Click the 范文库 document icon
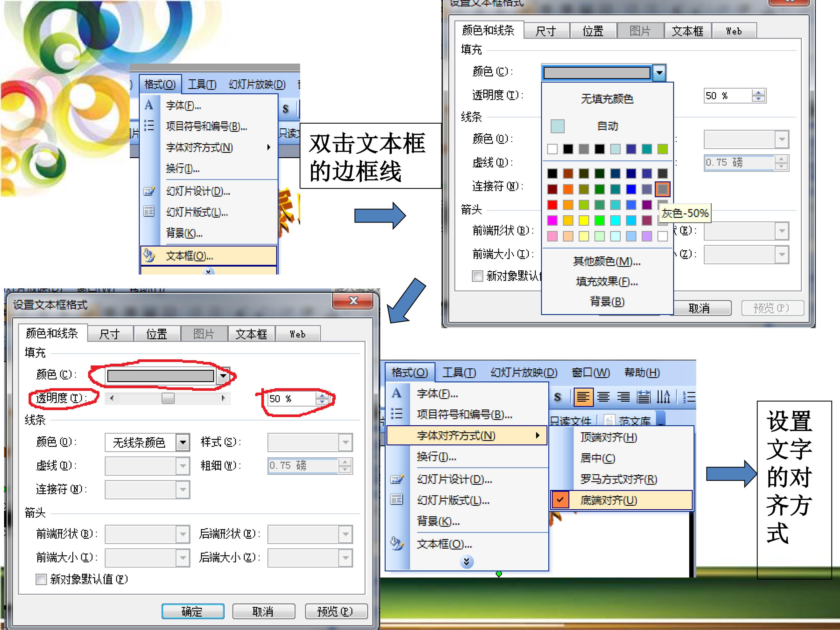840x630 pixels. (x=609, y=420)
